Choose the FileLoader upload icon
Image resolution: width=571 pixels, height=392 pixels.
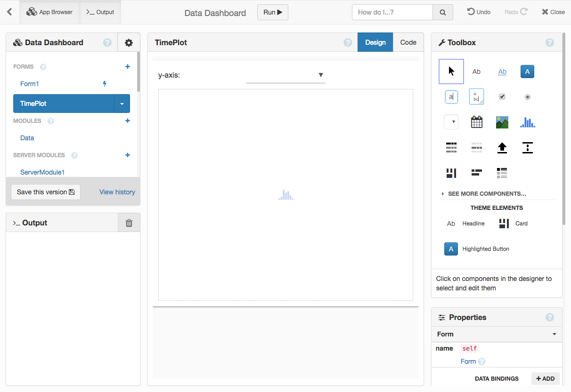[502, 148]
